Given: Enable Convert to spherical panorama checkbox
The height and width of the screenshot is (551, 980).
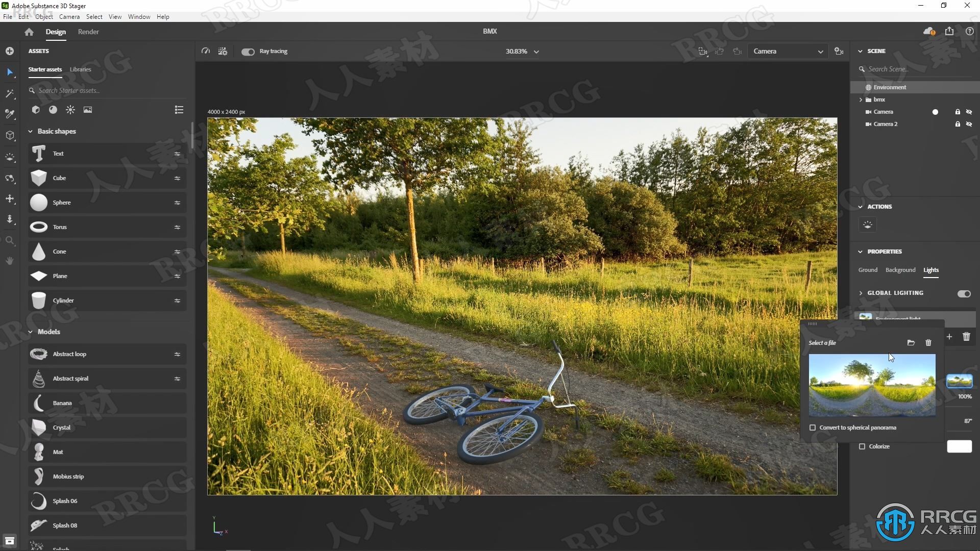Looking at the screenshot, I should coord(813,427).
